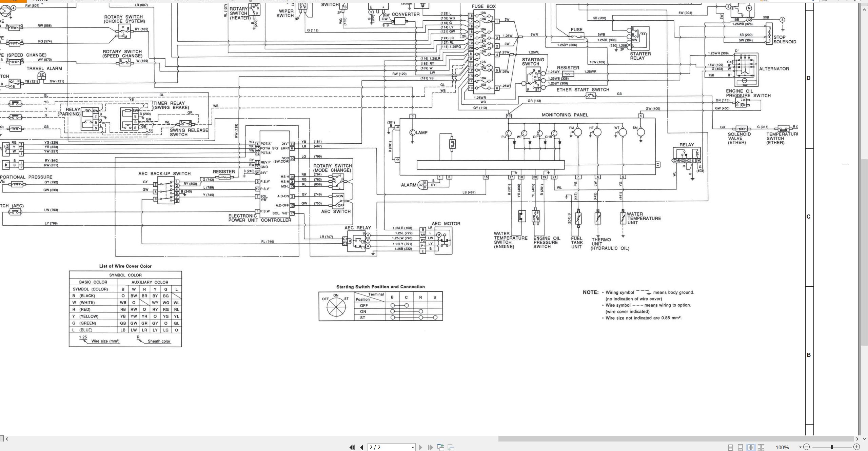
Task: Click the next view icon
Action: 451,447
